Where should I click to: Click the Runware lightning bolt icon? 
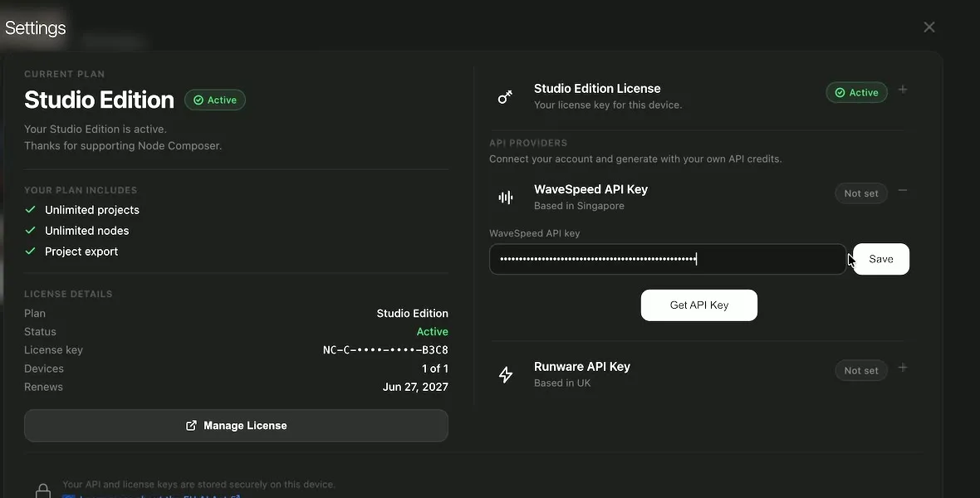tap(506, 374)
